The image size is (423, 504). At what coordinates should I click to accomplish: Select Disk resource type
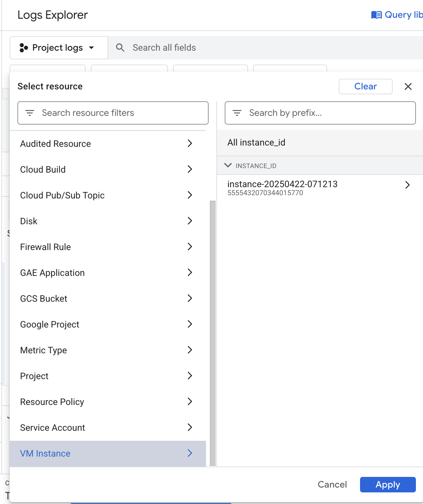(108, 221)
